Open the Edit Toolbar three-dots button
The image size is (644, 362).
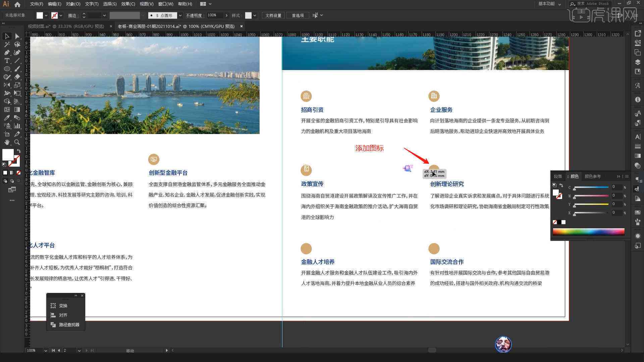[x=12, y=200]
